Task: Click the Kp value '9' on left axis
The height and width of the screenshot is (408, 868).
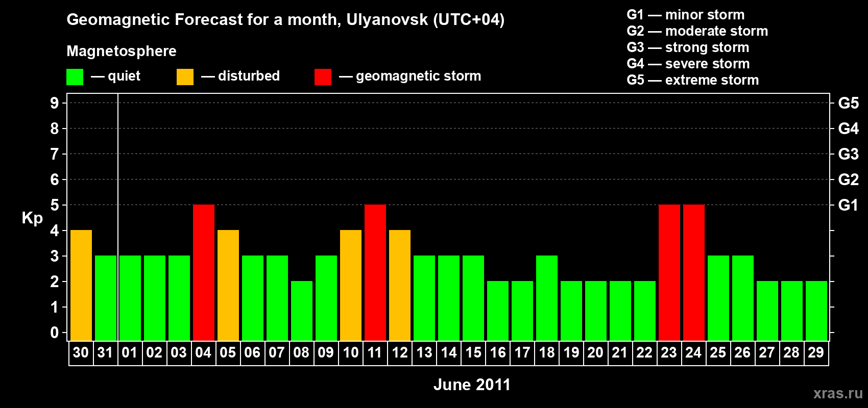Action: click(x=55, y=103)
